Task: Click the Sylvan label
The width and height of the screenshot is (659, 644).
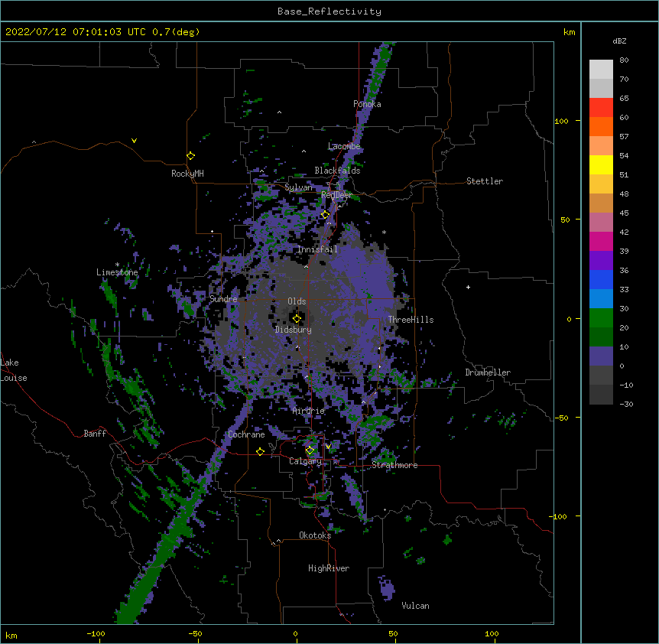Action: [x=298, y=187]
